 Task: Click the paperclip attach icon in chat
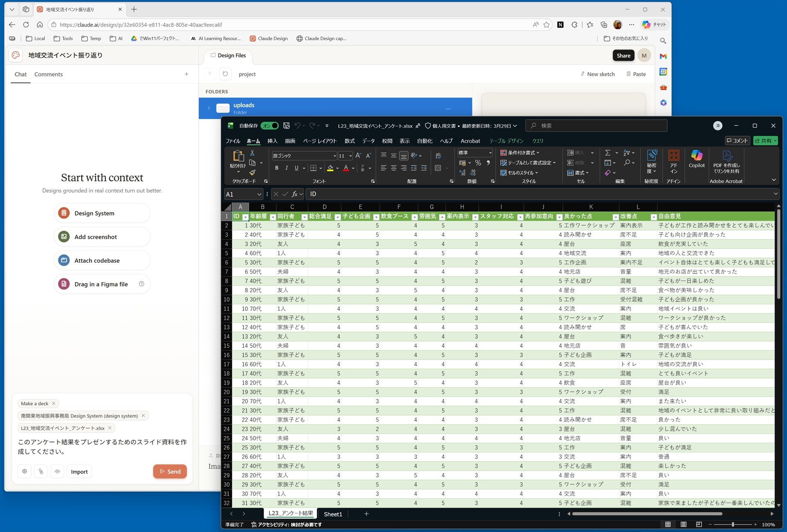pos(41,471)
